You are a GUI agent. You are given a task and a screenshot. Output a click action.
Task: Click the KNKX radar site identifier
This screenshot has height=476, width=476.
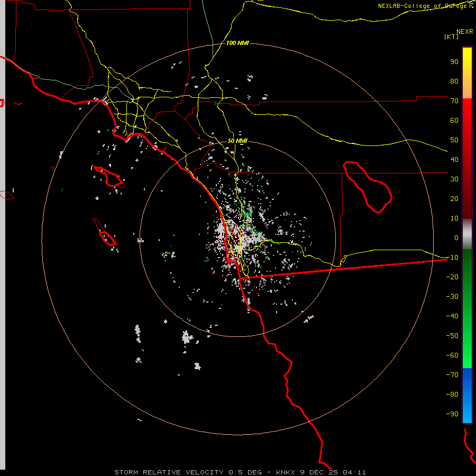click(286, 472)
